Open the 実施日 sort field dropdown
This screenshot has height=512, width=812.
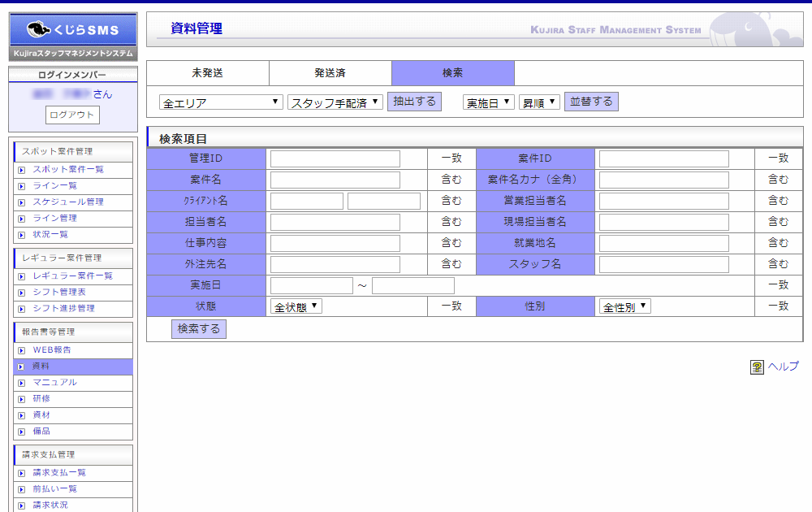(488, 102)
